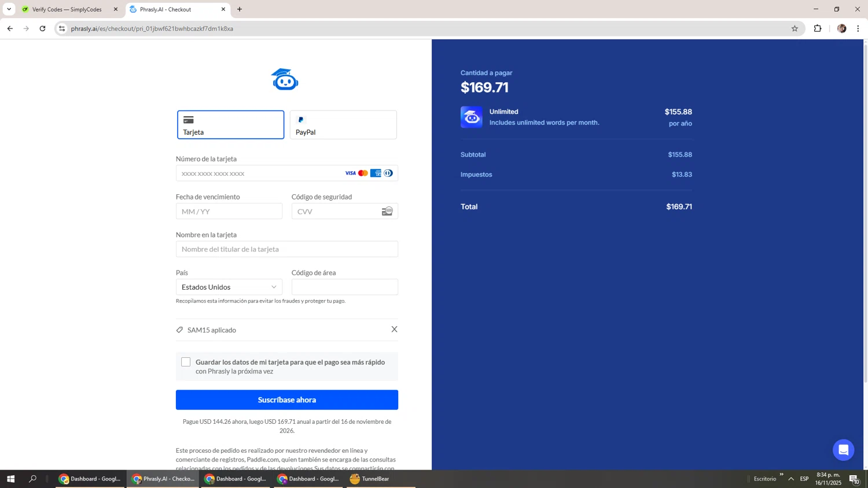
Task: Reload the checkout page
Action: (42, 28)
